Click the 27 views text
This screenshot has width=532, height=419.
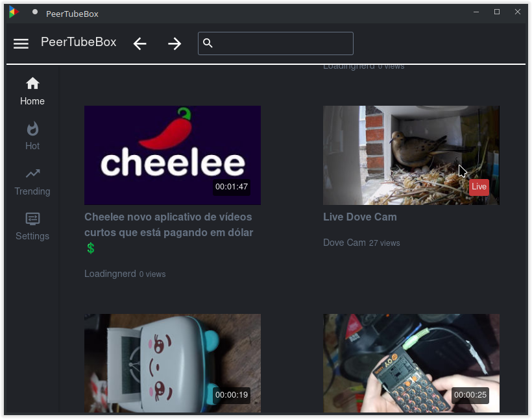(385, 243)
